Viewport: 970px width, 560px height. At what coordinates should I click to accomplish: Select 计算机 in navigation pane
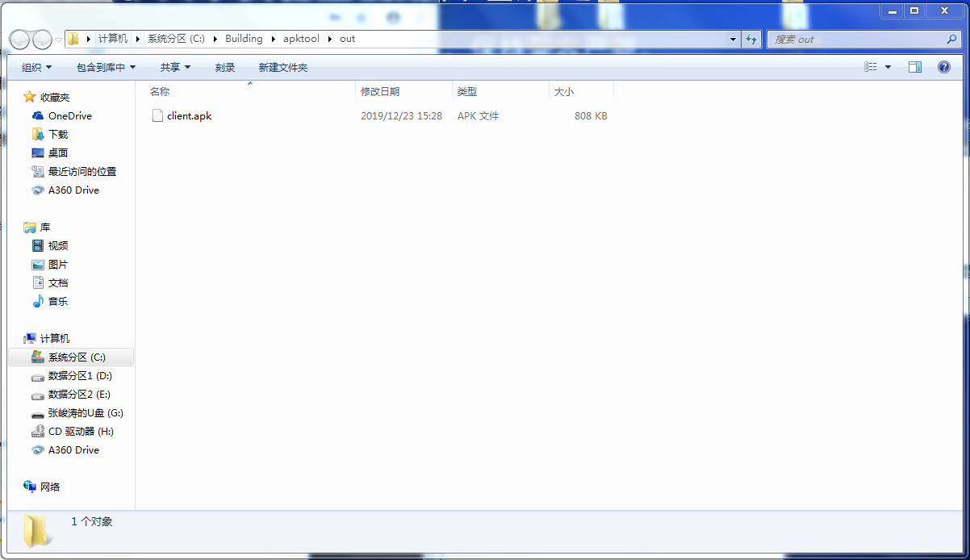[x=55, y=339]
